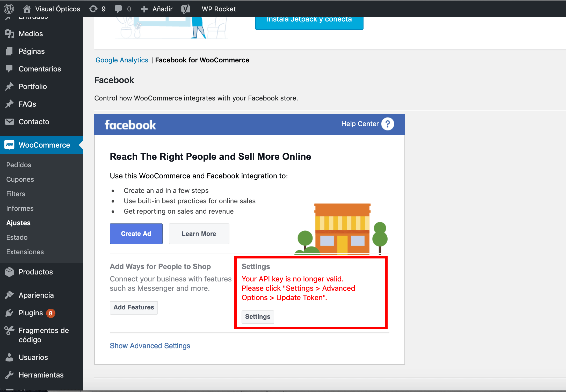Open Informes submenu item
This screenshot has height=392, width=566.
tap(20, 208)
